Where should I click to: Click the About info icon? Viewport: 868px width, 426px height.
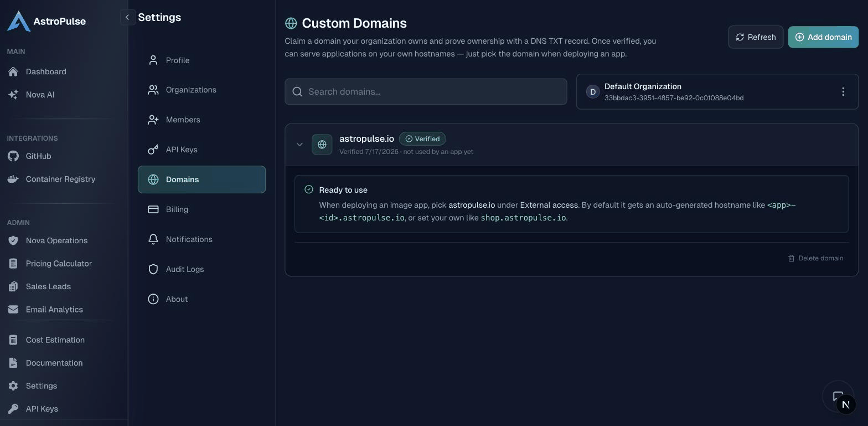tap(153, 299)
